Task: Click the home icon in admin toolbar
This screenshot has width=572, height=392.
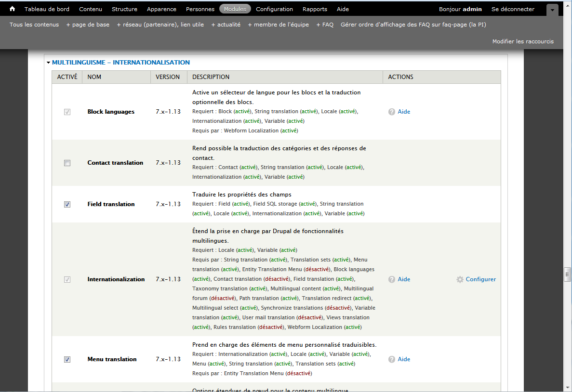Action: (13, 9)
